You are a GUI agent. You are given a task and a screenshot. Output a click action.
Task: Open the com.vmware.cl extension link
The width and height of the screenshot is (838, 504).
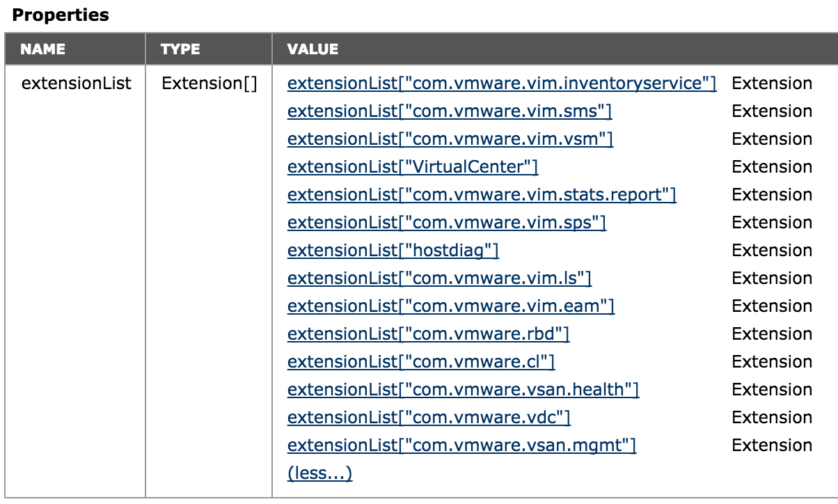click(x=421, y=362)
